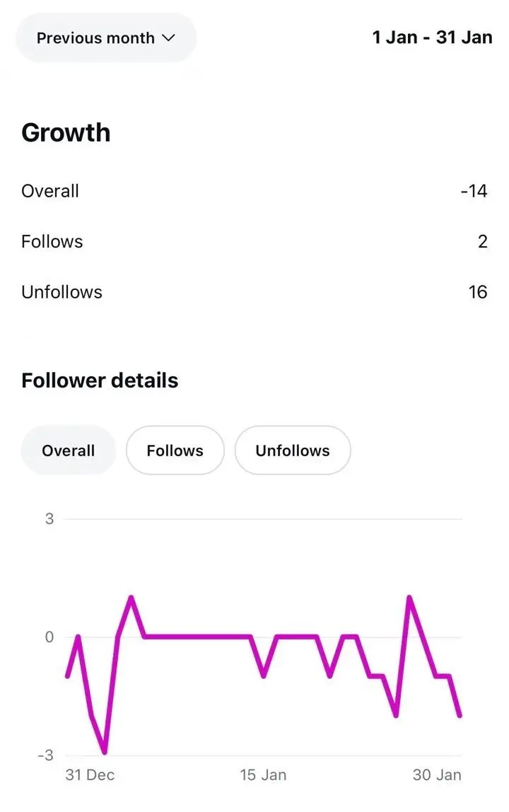
Task: Click the overall growth value -14
Action: 474,191
